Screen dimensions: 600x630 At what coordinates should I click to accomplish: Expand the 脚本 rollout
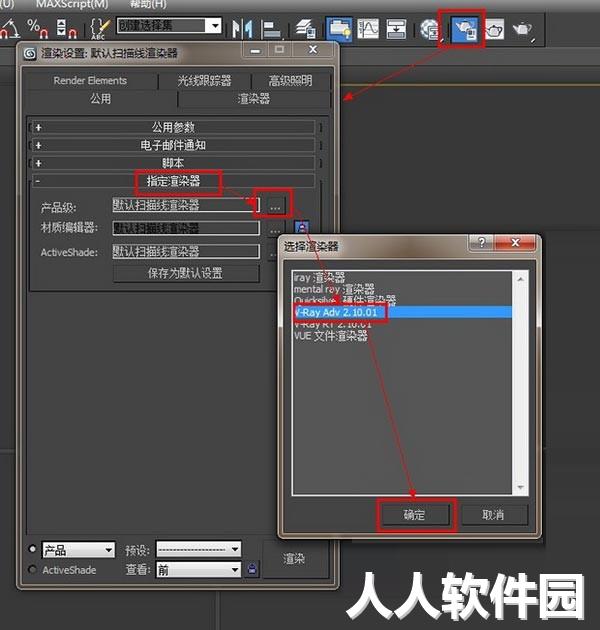173,163
